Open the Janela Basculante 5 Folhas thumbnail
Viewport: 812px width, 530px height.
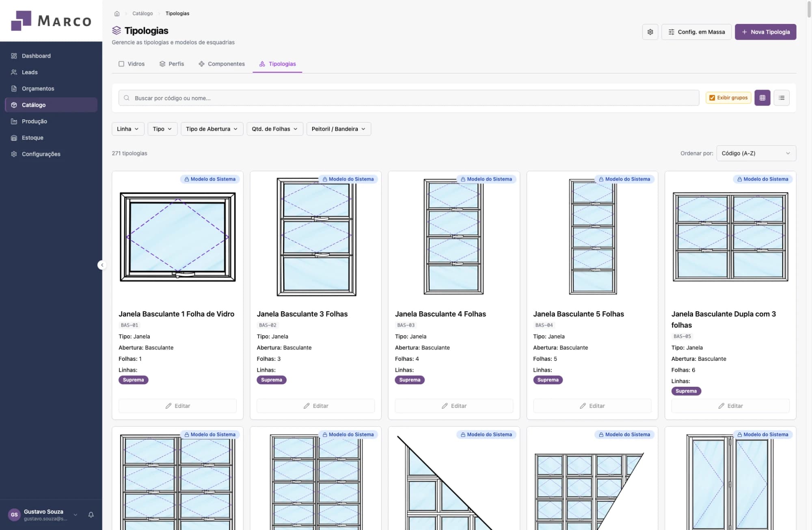click(x=593, y=237)
